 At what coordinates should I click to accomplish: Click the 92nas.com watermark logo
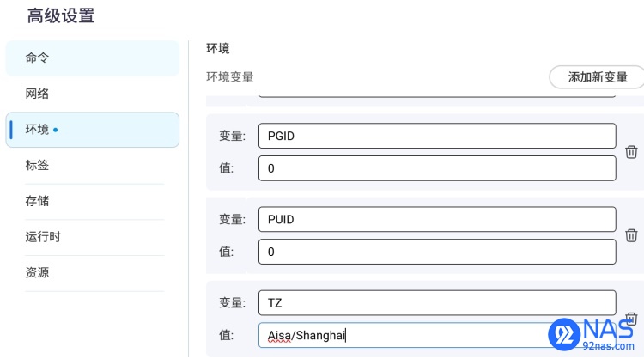click(x=592, y=334)
